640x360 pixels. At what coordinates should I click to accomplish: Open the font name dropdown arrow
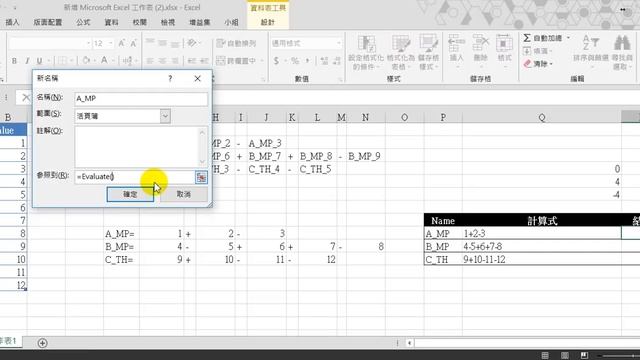pos(88,43)
